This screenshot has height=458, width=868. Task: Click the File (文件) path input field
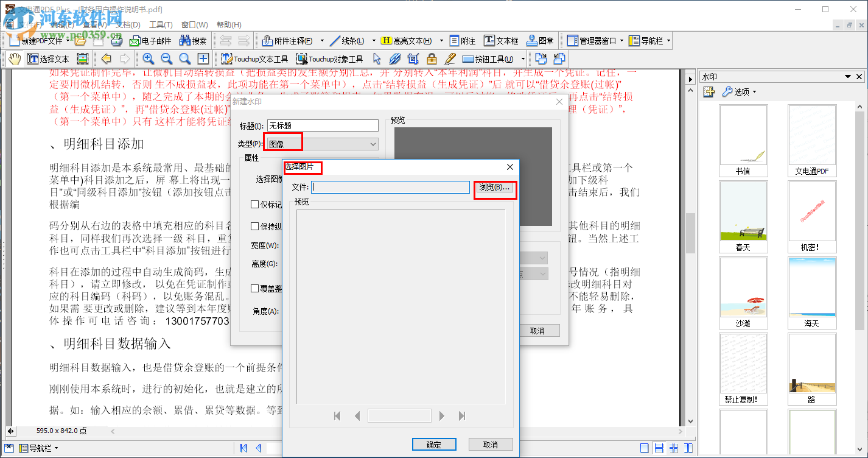[390, 188]
